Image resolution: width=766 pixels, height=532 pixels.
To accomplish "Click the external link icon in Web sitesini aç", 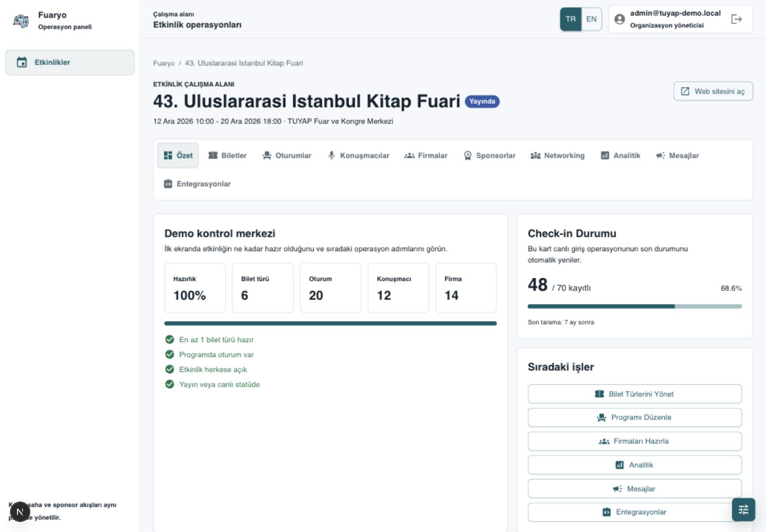I will [x=685, y=91].
